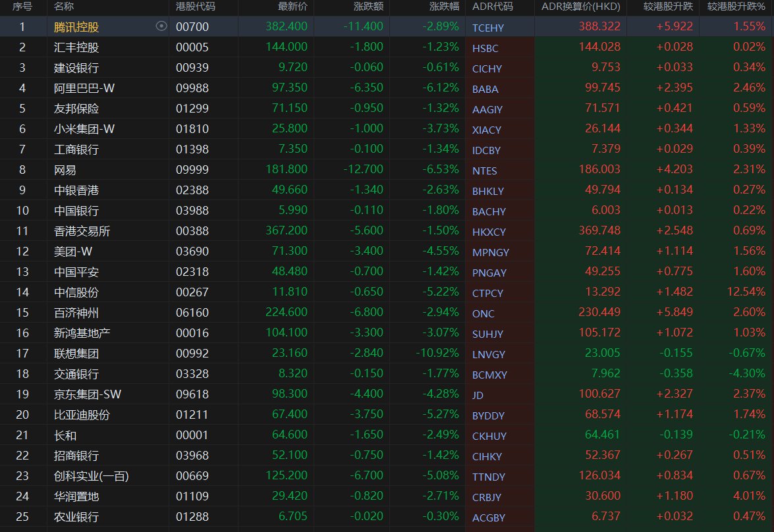Select 中信股份 in the list

pos(76,292)
